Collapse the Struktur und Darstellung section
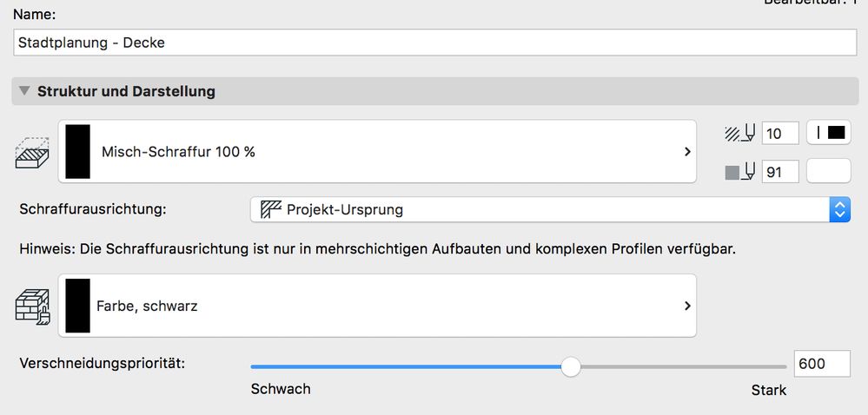The width and height of the screenshot is (868, 415). click(x=23, y=91)
